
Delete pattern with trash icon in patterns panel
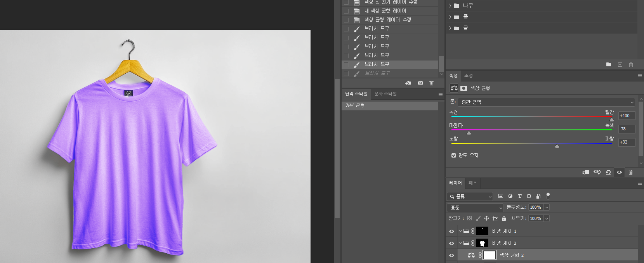[x=631, y=64]
